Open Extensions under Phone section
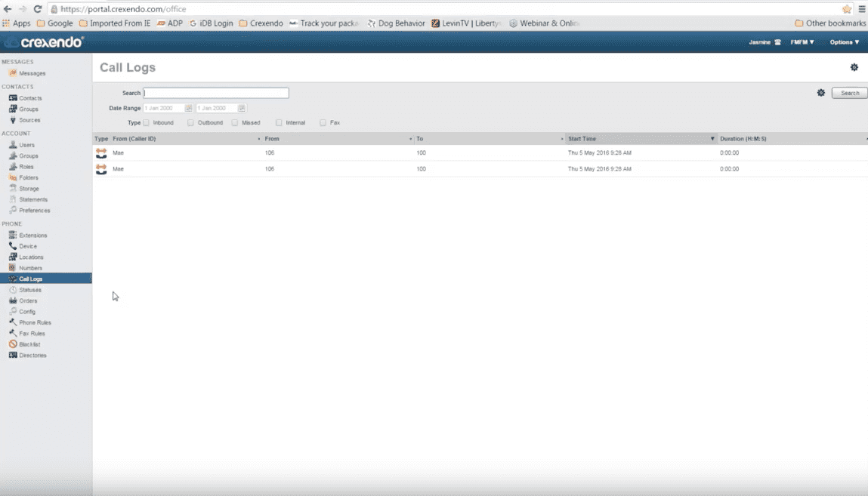The image size is (868, 496). click(x=32, y=235)
